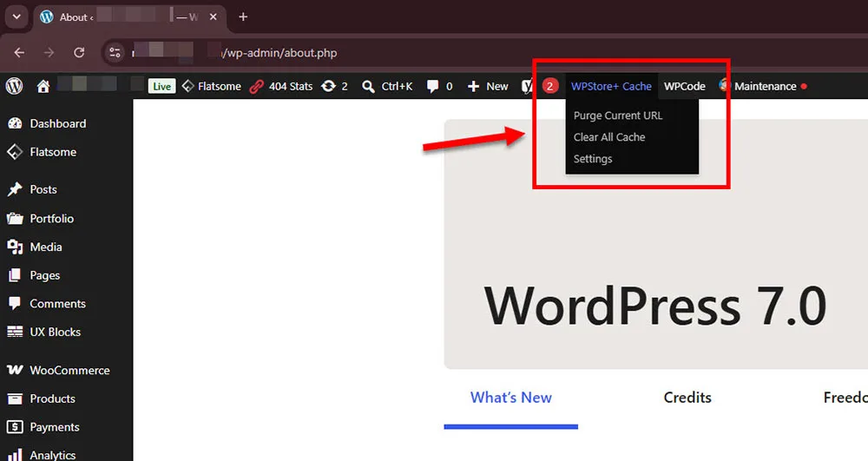Click the plus icon beside New
This screenshot has height=461, width=868.
[473, 86]
